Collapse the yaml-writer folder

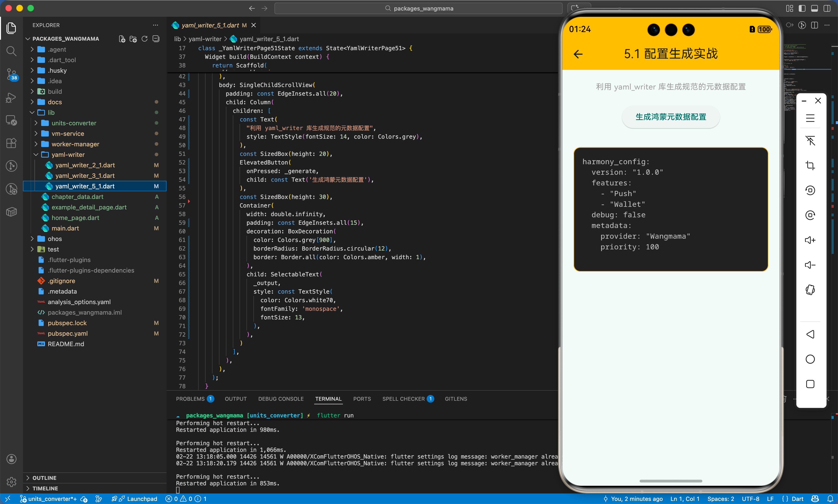68,154
